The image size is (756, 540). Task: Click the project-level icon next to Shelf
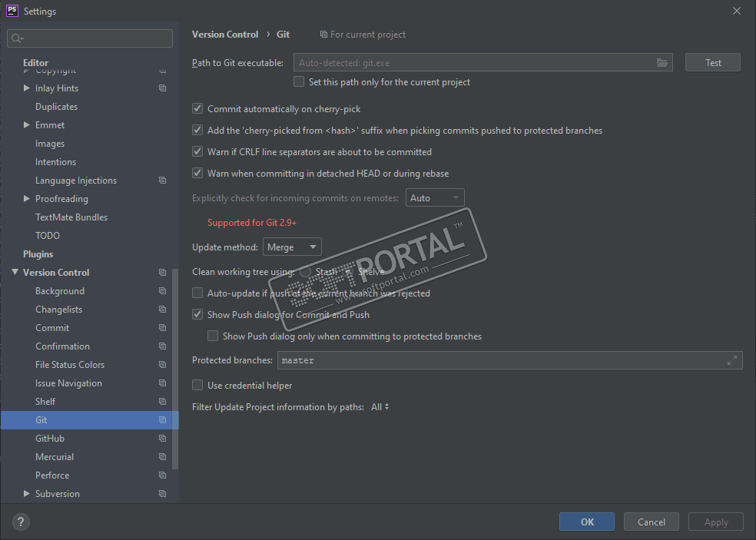(x=162, y=401)
